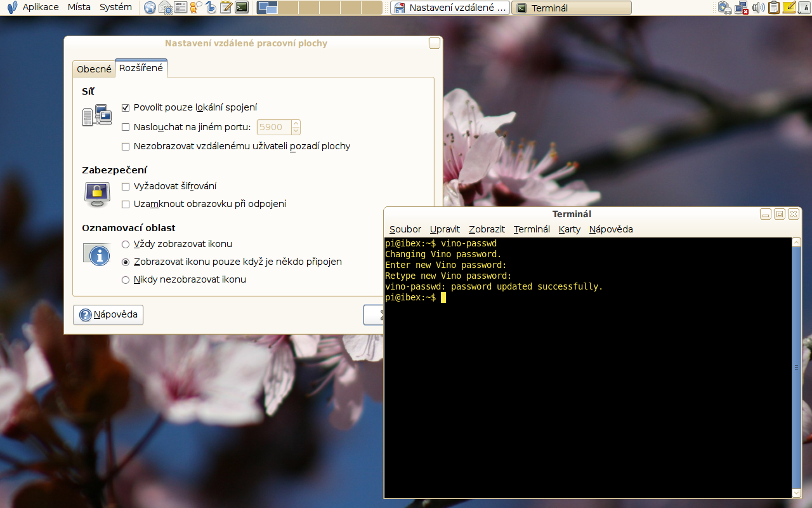Switch to the Obecné tab

tap(94, 69)
